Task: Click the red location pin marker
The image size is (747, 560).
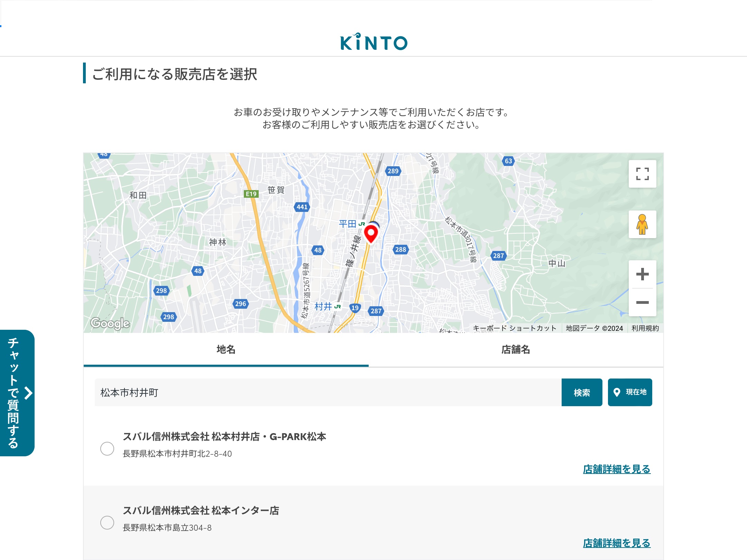Action: pos(371,233)
